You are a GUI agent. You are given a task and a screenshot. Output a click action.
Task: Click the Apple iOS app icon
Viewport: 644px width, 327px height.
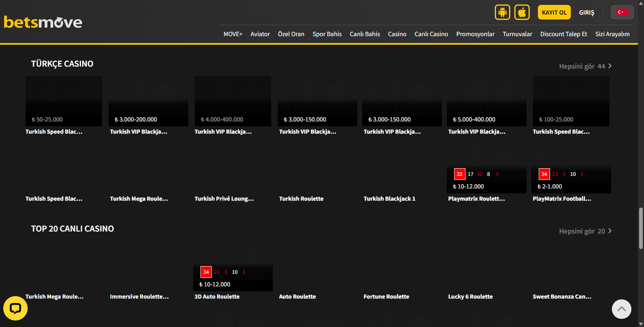click(522, 12)
